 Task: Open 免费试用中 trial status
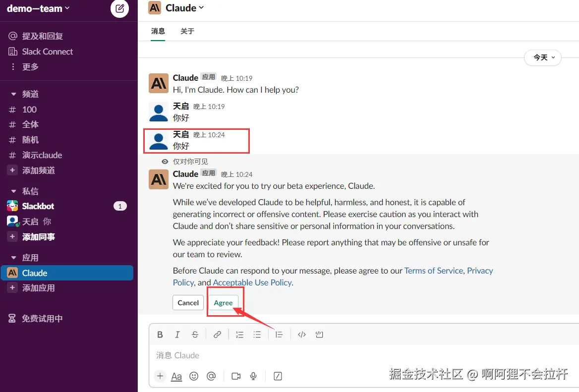point(42,319)
